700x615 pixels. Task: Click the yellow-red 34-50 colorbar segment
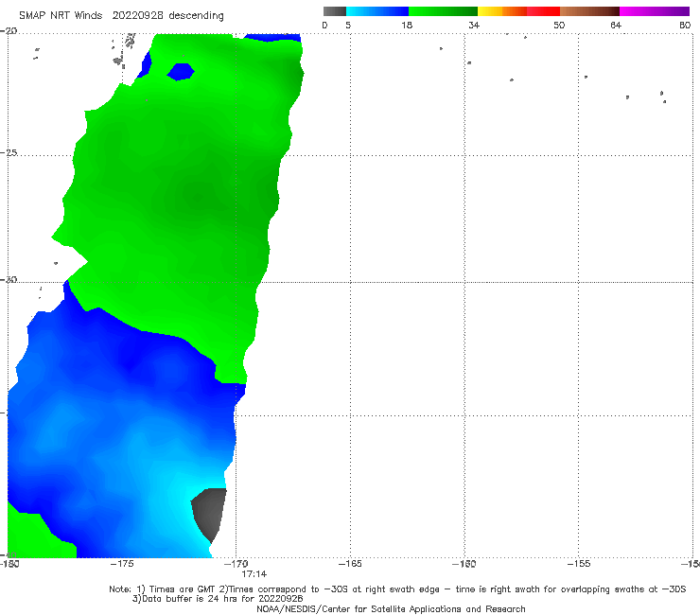[518, 11]
